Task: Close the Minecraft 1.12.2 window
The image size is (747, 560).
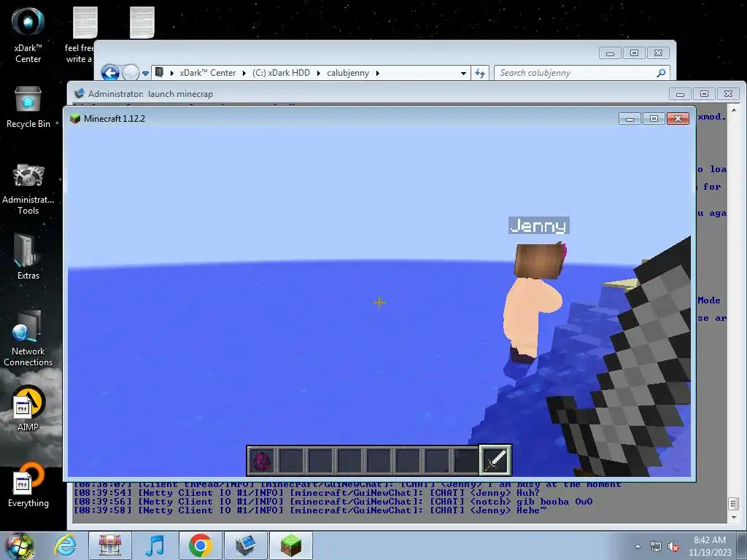Action: 678,119
